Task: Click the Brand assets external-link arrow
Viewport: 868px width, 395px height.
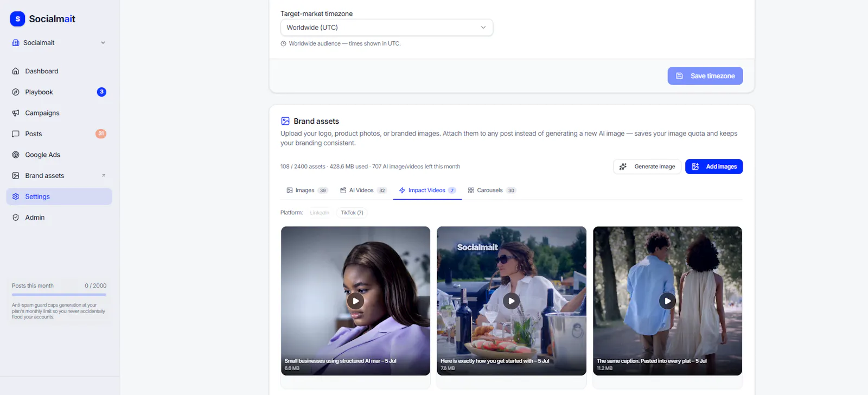Action: (x=104, y=176)
